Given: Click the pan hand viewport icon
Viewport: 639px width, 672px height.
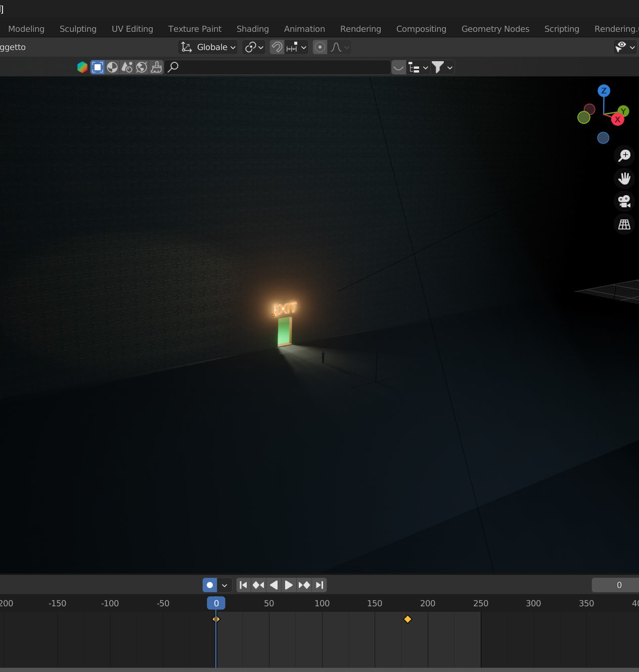Looking at the screenshot, I should (624, 178).
